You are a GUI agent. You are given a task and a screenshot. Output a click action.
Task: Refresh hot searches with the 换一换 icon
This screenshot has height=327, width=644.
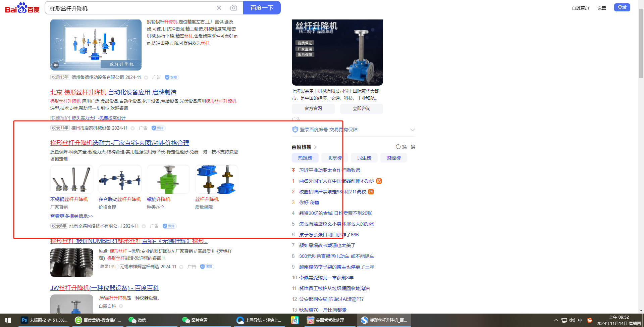[x=398, y=147]
